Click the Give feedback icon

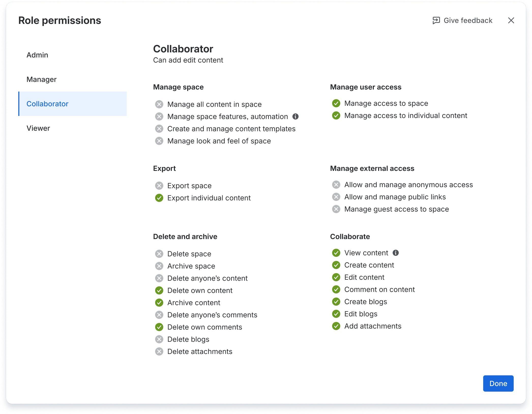pos(436,20)
